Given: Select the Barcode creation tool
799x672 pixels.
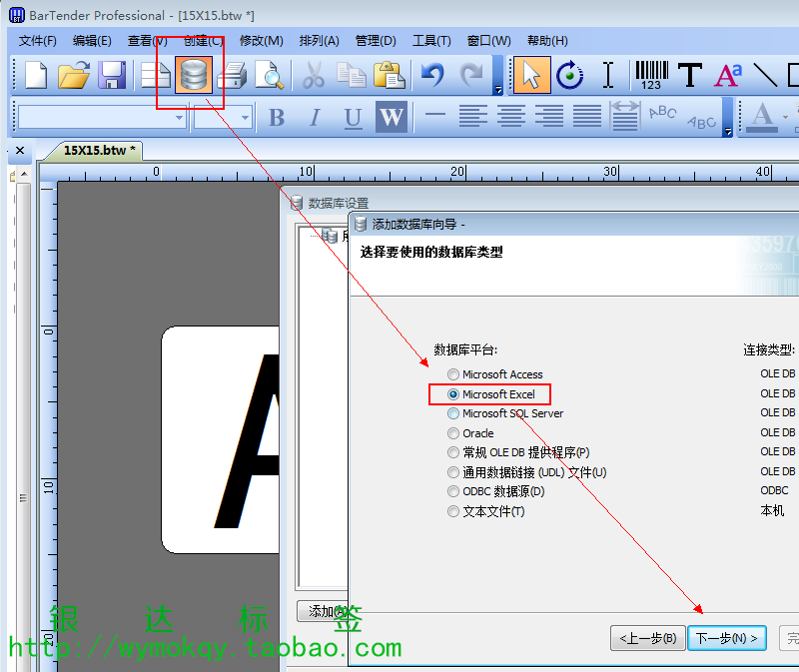Looking at the screenshot, I should pos(651,76).
